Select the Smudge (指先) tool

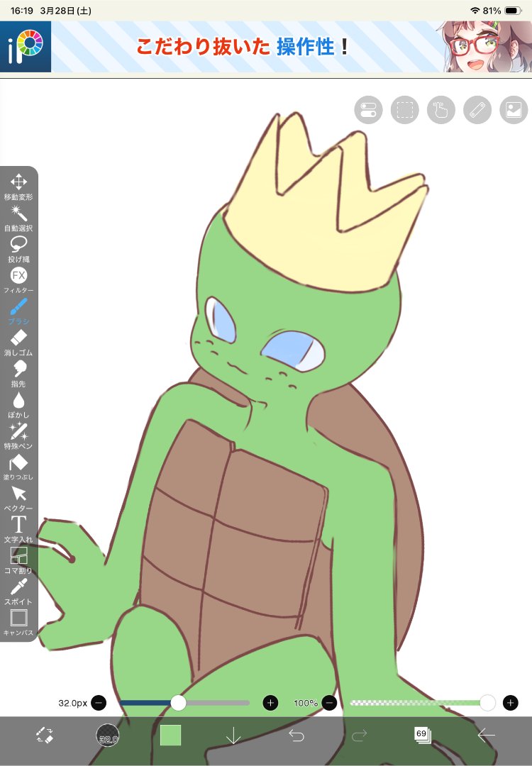18,374
